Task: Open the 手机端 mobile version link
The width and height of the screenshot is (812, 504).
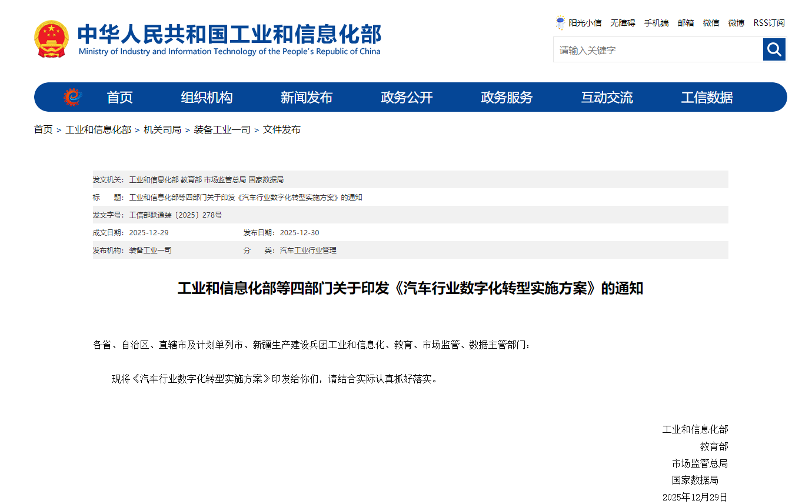Action: [656, 23]
